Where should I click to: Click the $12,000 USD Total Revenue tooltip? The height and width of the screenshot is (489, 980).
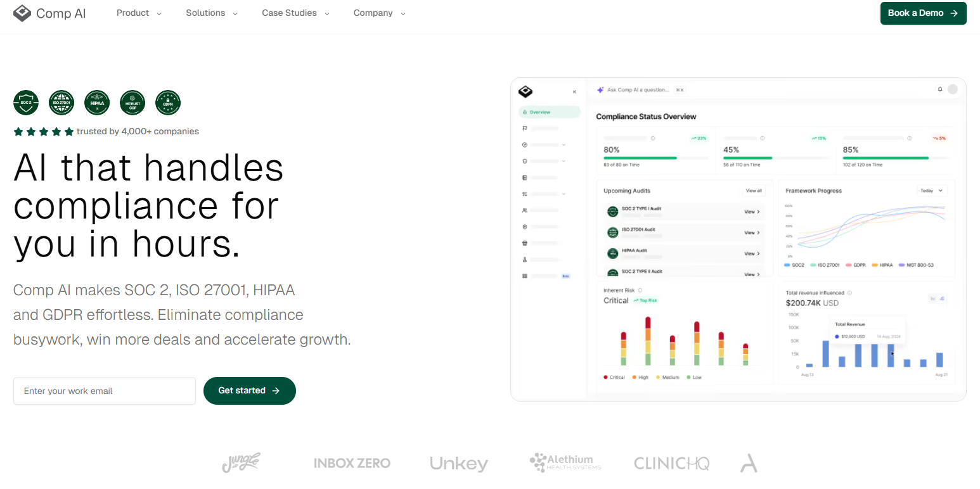[868, 331]
